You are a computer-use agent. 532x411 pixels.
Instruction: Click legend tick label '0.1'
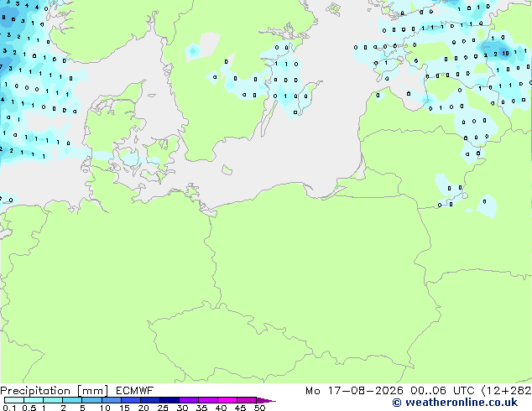tap(9, 408)
